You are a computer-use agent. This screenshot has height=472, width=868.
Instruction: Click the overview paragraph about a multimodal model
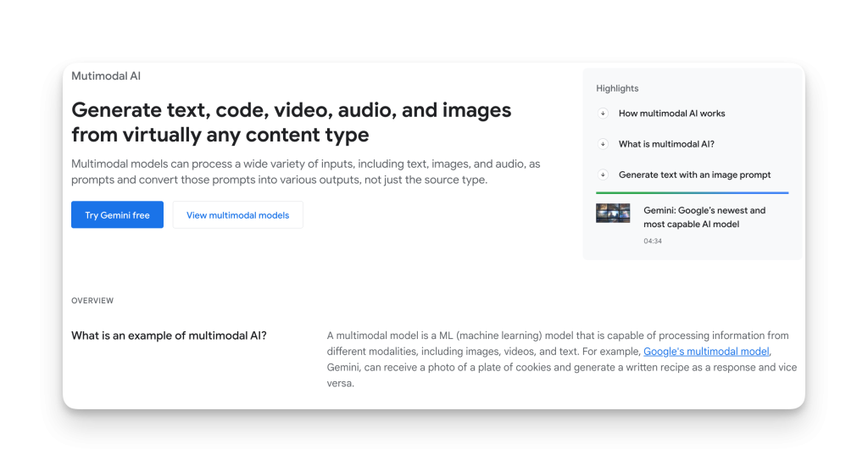(x=559, y=359)
